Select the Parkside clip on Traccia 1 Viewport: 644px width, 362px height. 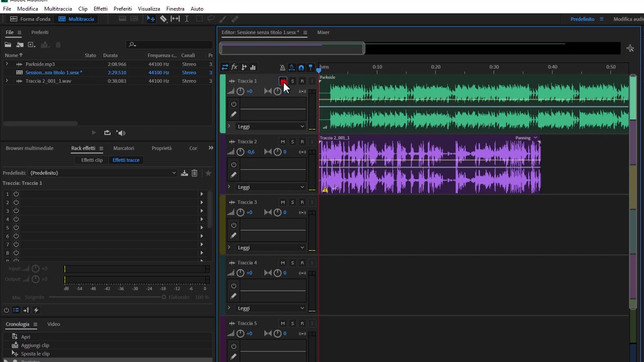pos(474,104)
